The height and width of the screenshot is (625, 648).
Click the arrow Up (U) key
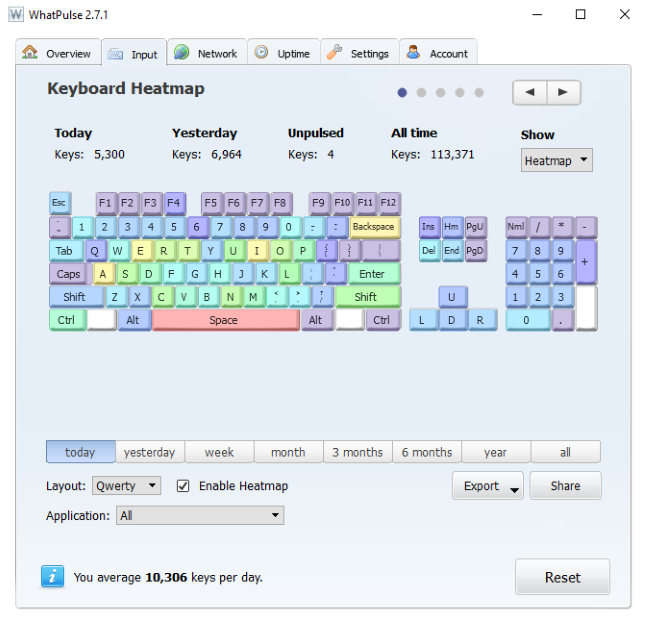pyautogui.click(x=453, y=296)
